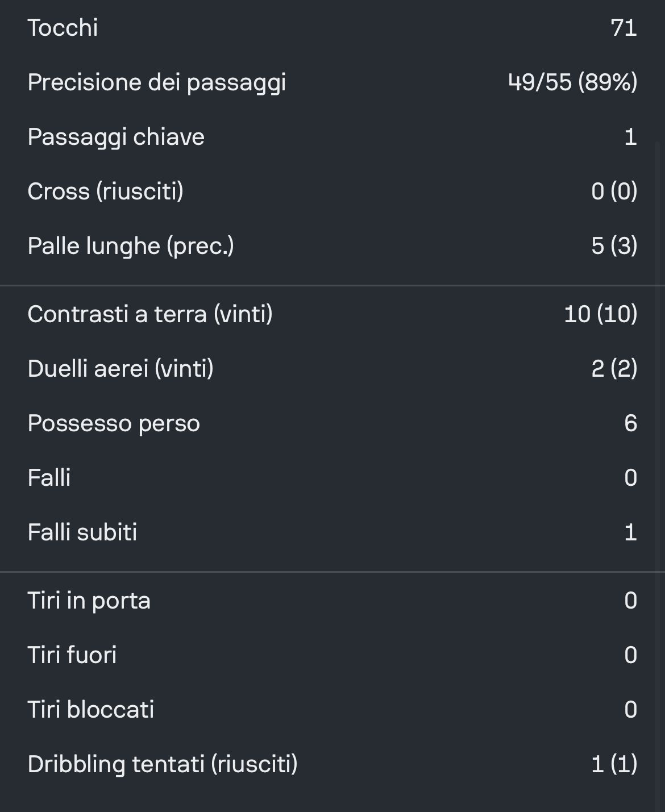665x812 pixels.
Task: Select the 5 (3) long balls value
Action: (x=614, y=246)
